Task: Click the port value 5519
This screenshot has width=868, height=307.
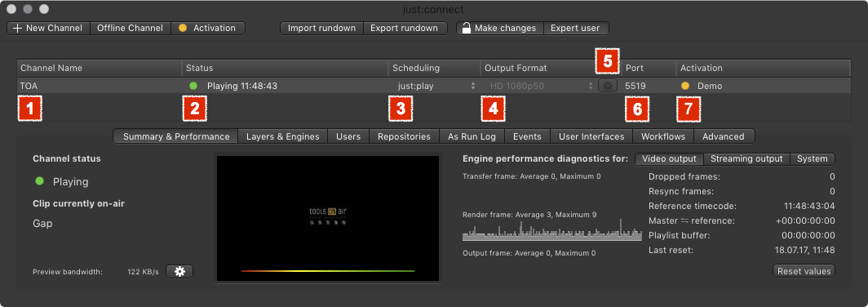Action: [635, 86]
